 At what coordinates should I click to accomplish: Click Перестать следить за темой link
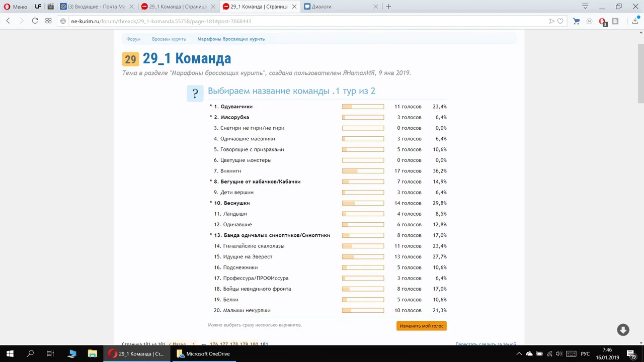coord(486,344)
